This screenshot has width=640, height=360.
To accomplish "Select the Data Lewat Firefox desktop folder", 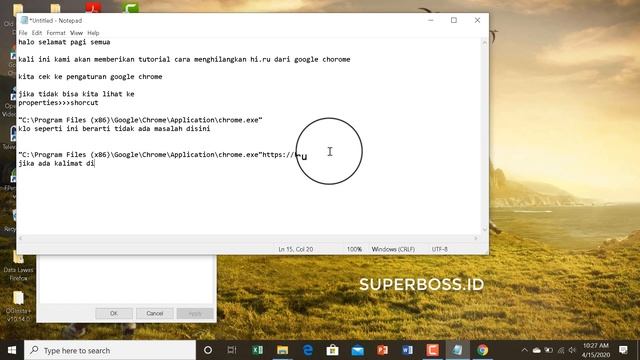I will (x=18, y=265).
